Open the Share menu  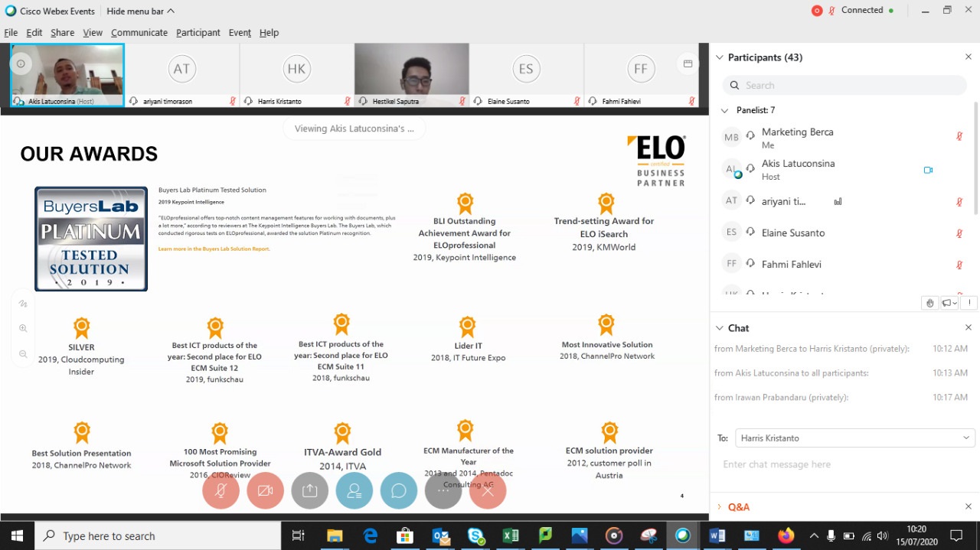coord(63,32)
